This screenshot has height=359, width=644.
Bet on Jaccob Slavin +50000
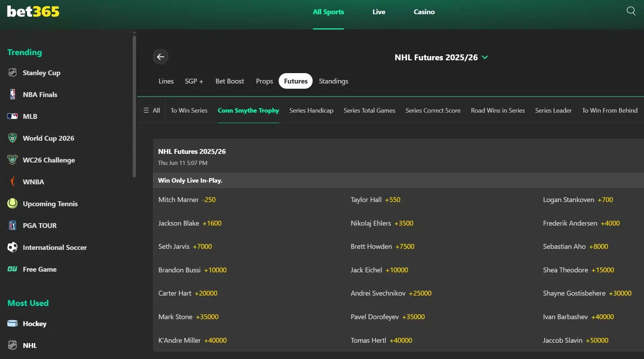click(576, 340)
